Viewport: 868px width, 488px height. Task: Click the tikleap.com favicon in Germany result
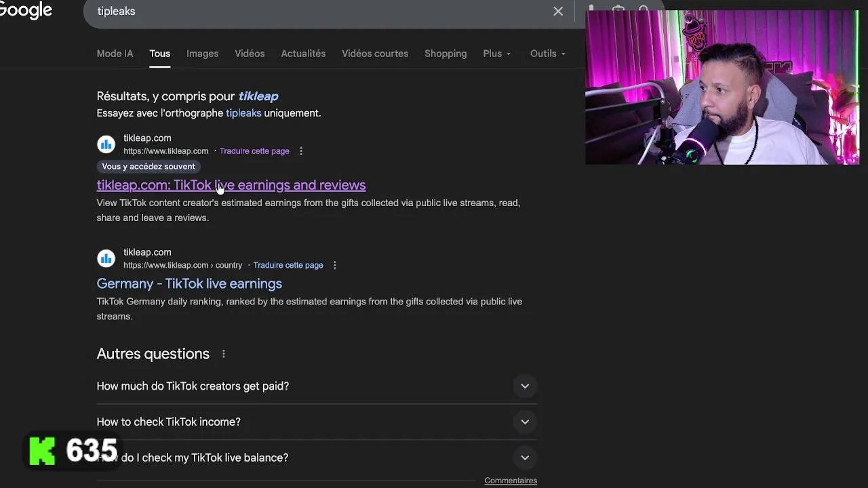click(x=106, y=258)
